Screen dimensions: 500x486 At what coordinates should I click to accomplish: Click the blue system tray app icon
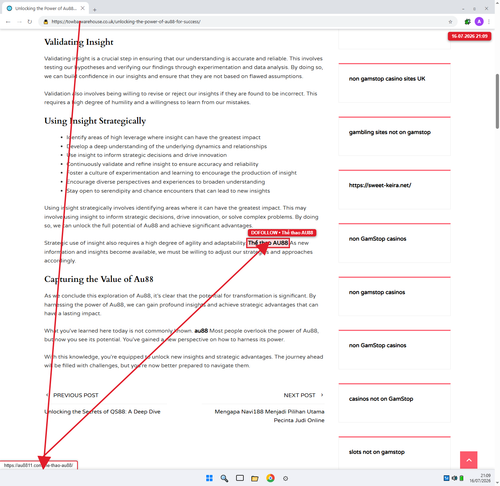point(446,478)
